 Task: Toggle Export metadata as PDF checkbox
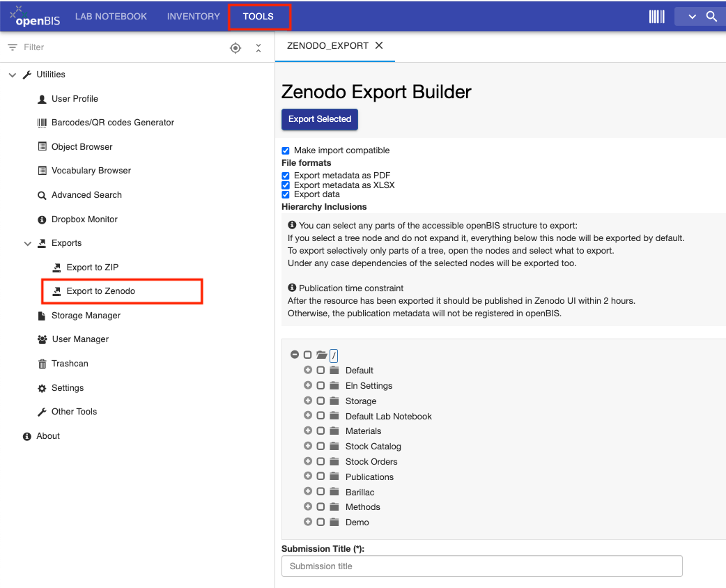click(286, 176)
